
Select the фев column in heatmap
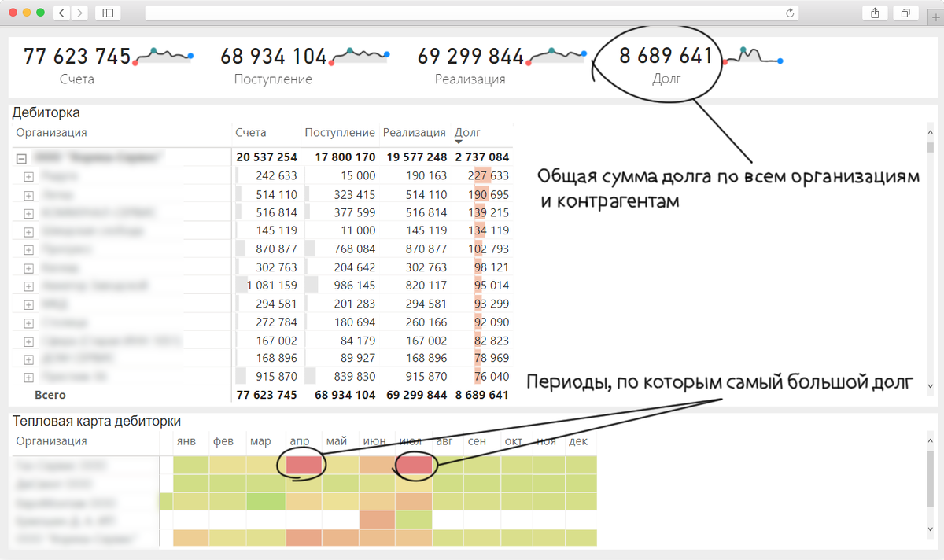click(x=223, y=442)
